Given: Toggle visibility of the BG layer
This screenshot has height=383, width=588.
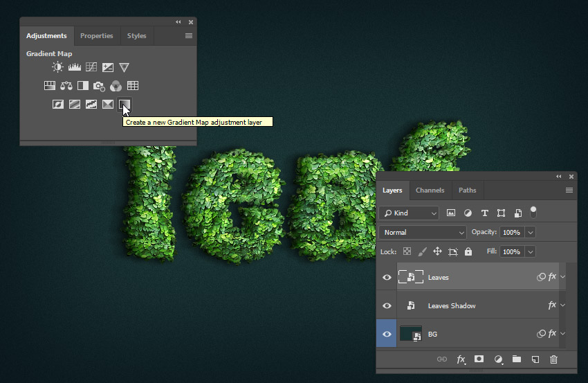Looking at the screenshot, I should (387, 334).
